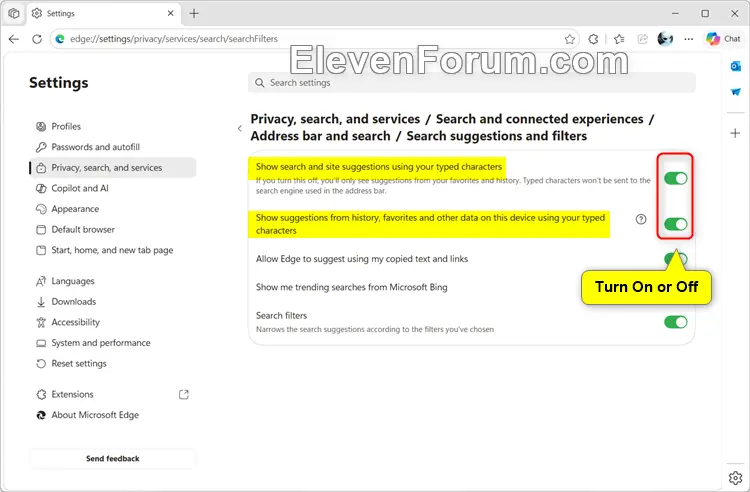Open sidebar settings gear at bottom
This screenshot has width=750, height=492.
point(736,477)
